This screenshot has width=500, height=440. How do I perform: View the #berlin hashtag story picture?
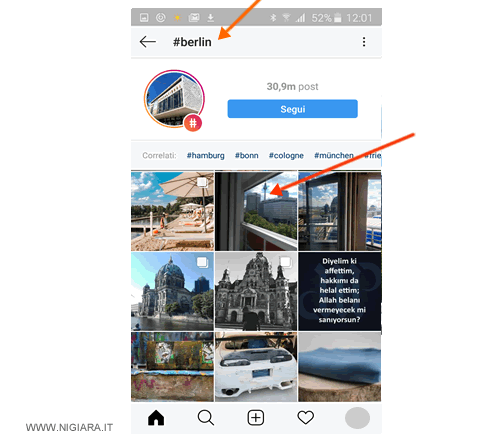[174, 99]
